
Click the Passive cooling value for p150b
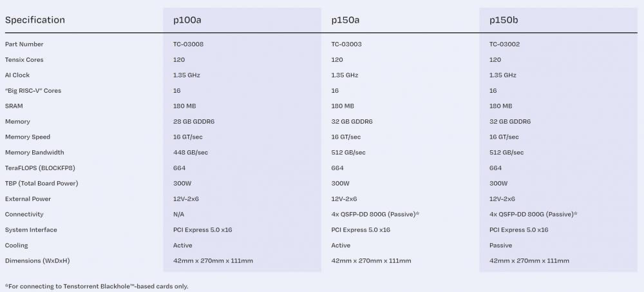(x=501, y=246)
